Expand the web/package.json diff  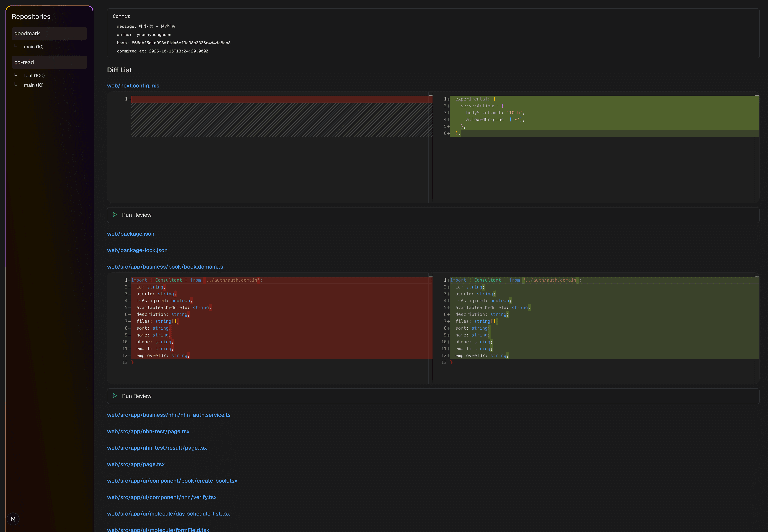tap(131, 234)
